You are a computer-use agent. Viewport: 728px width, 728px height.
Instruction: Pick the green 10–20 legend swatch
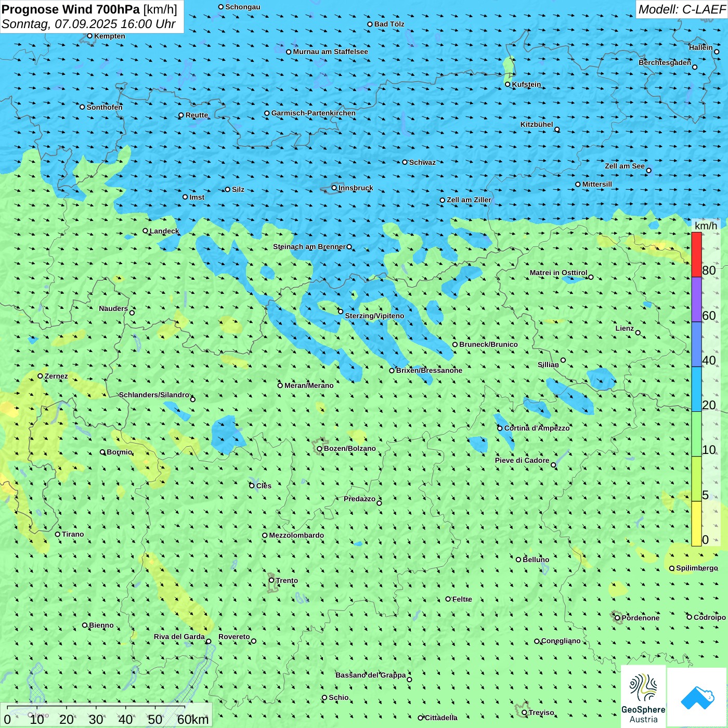click(x=696, y=434)
